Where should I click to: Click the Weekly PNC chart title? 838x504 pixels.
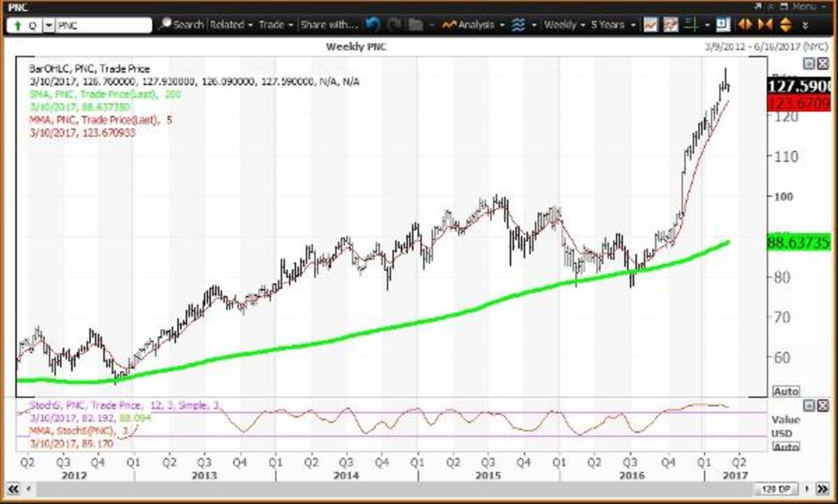coord(356,46)
